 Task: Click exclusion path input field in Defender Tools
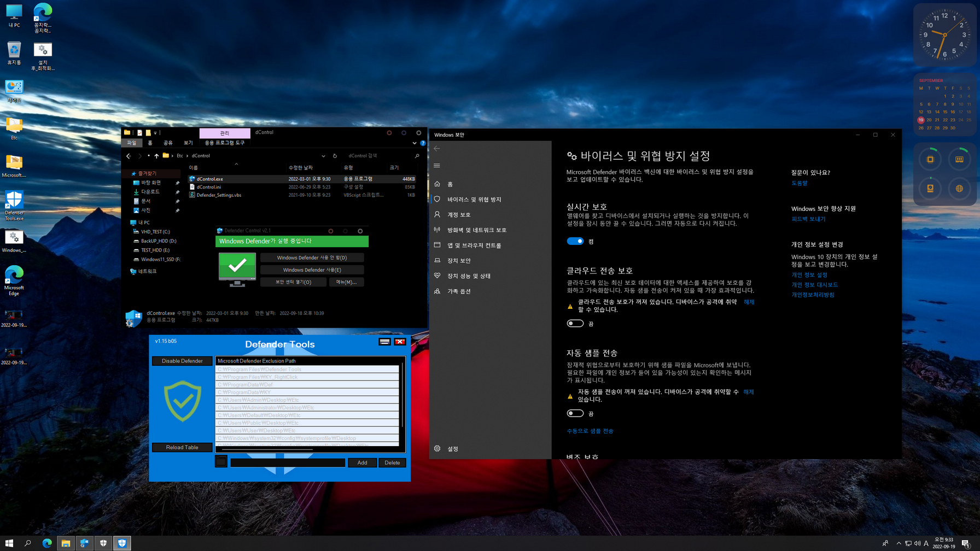click(288, 462)
